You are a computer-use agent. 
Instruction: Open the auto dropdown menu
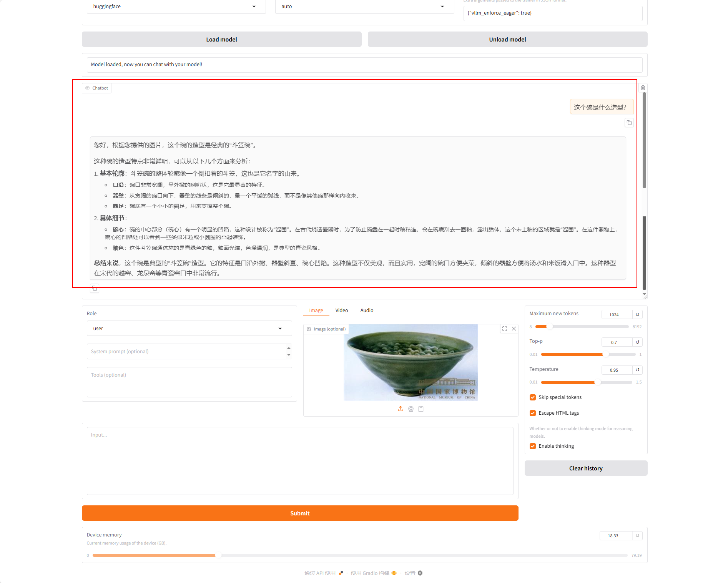pyautogui.click(x=364, y=7)
